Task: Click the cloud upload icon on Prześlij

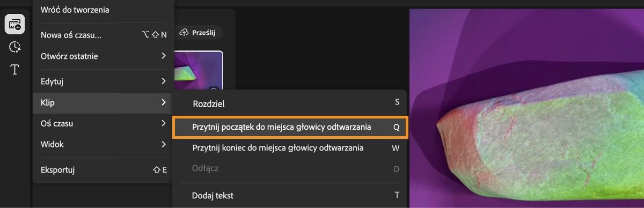Action: pos(185,33)
